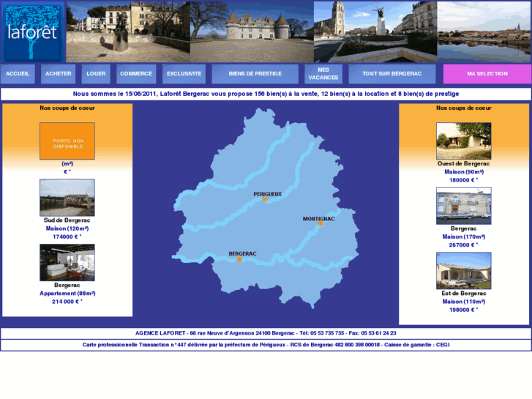This screenshot has height=399, width=532.
Task: Click the banner photo of the château
Action: point(252,32)
